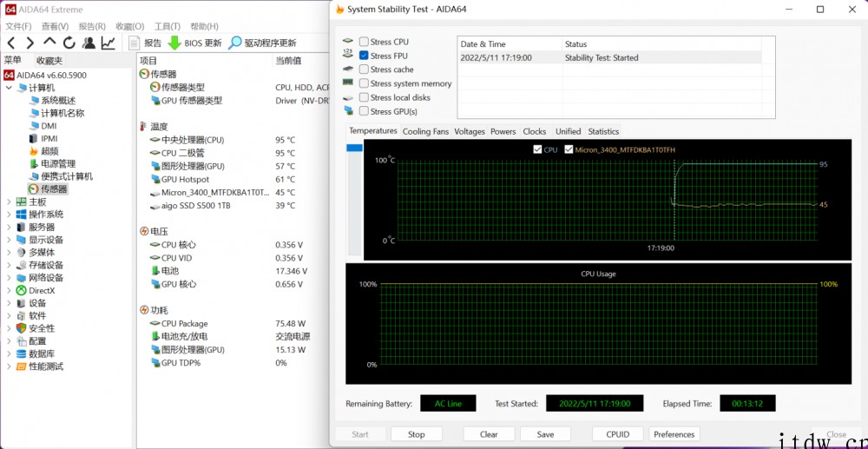Image resolution: width=868 pixels, height=449 pixels.
Task: Click the Forward arrow in AIDA64 toolbar
Action: click(x=30, y=43)
